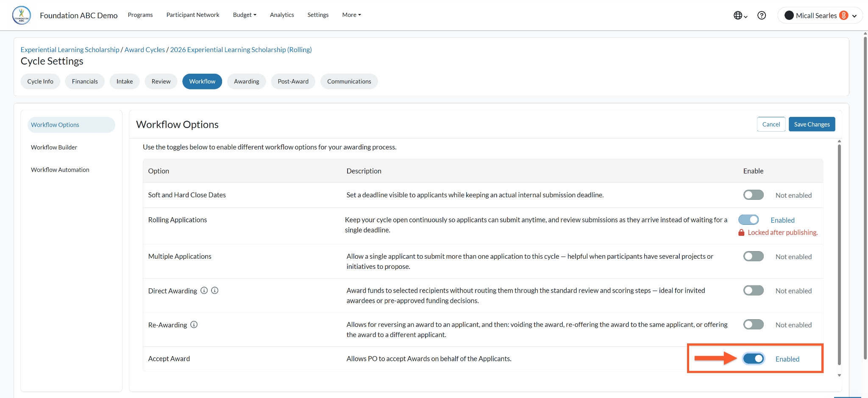Open Settings in the top navigation

318,15
